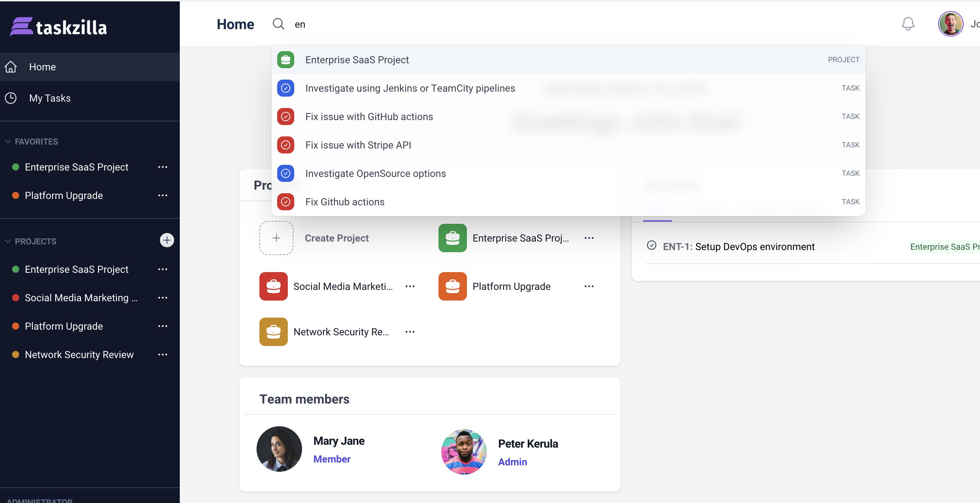Go to My Tasks in sidebar

pos(49,98)
